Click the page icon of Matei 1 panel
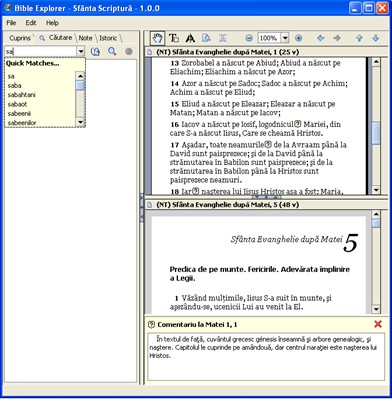Image resolution: width=392 pixels, height=400 pixels. tap(150, 52)
